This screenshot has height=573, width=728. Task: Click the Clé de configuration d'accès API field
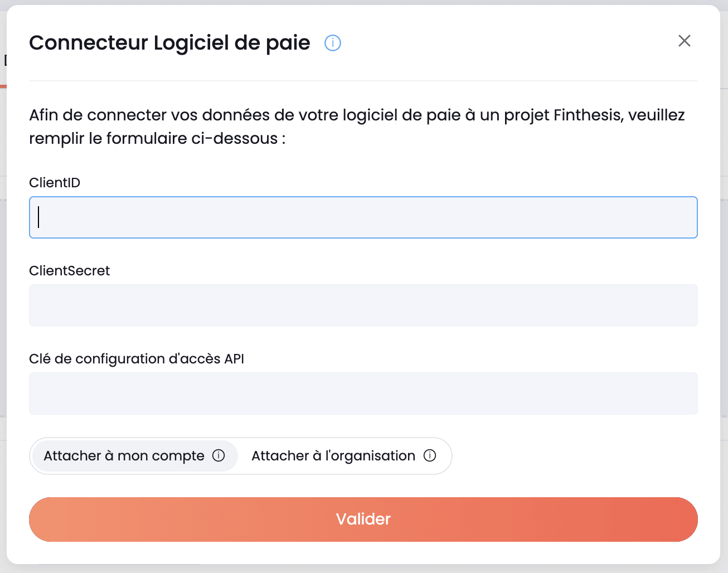tap(363, 394)
